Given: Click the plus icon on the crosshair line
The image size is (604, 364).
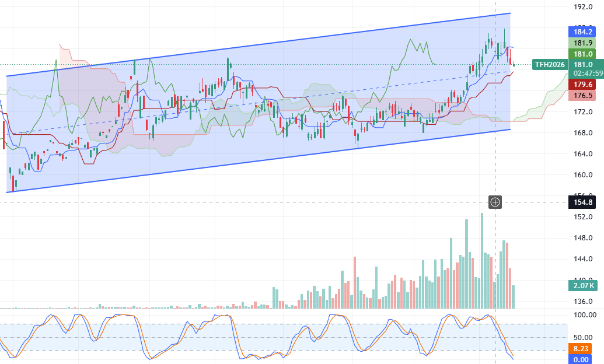Looking at the screenshot, I should click(495, 202).
